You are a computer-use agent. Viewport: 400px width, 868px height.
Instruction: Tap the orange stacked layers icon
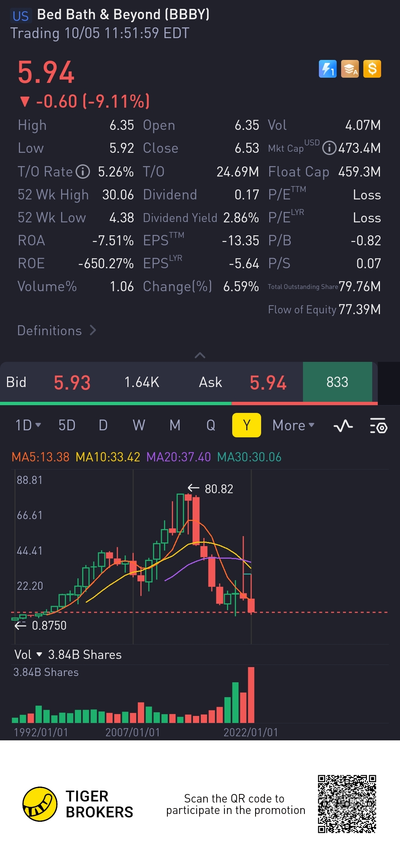pos(350,69)
